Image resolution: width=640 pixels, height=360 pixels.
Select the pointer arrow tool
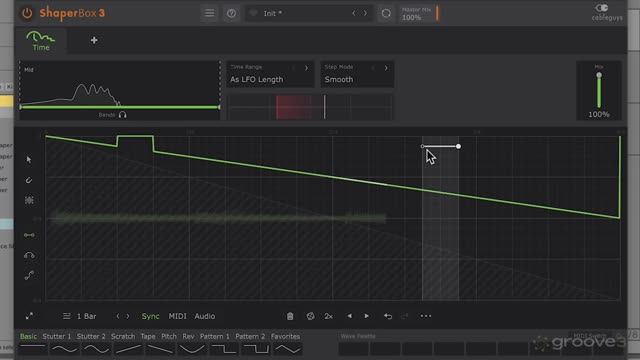[29, 160]
